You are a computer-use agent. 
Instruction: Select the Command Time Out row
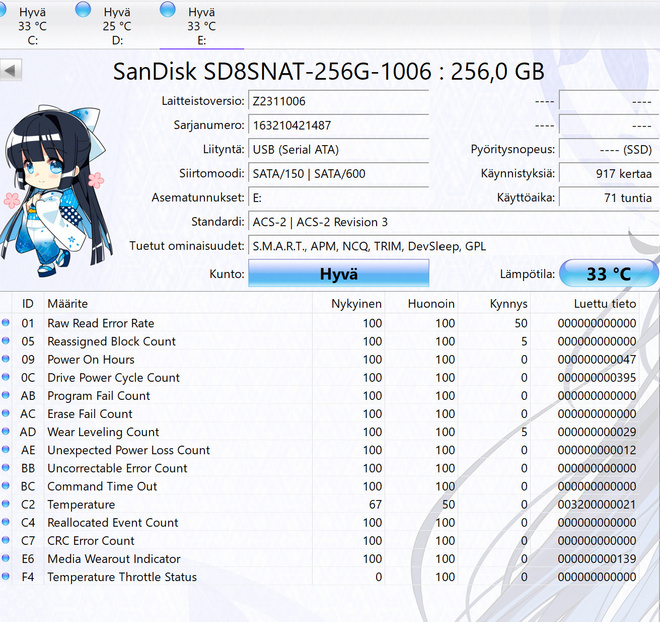(x=320, y=486)
